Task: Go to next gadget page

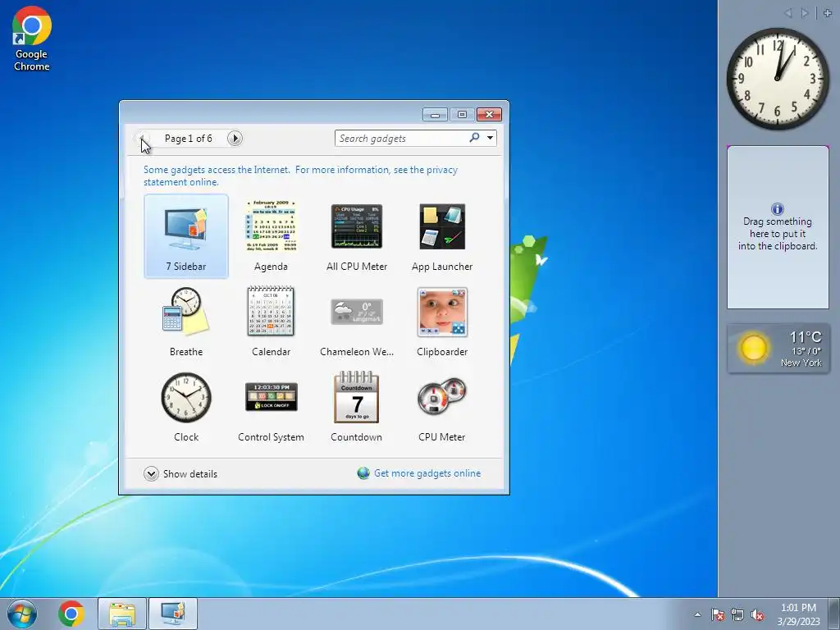Action: click(235, 138)
